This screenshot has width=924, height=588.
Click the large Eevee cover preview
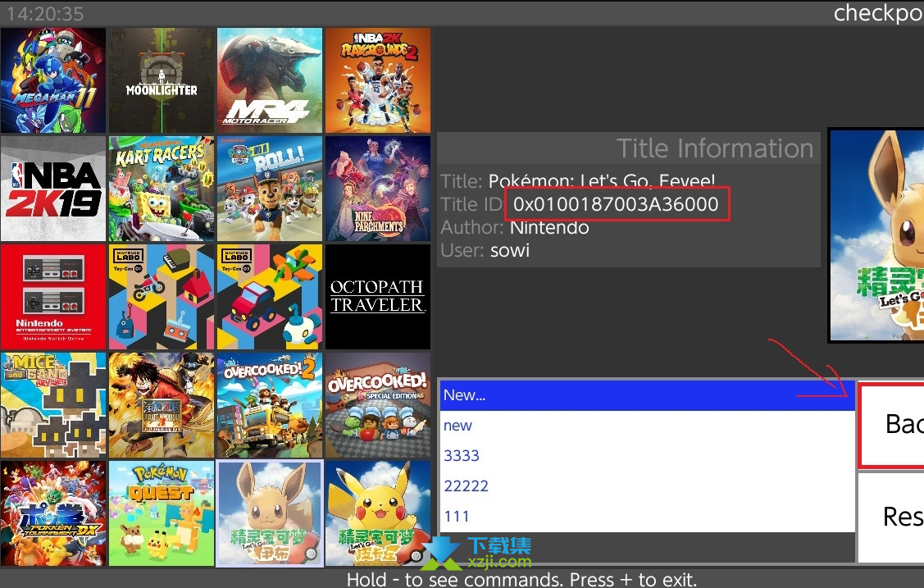(876, 235)
